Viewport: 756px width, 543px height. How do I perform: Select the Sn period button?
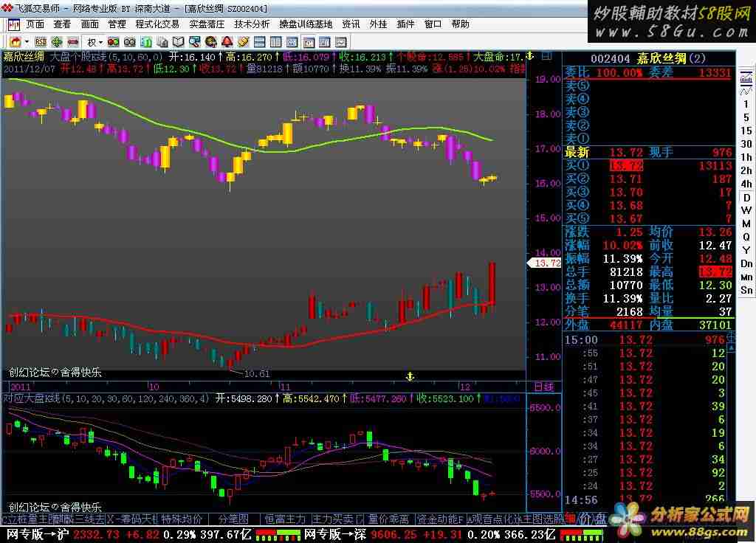746,290
